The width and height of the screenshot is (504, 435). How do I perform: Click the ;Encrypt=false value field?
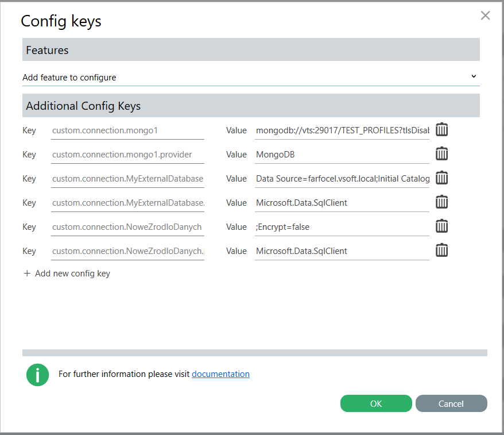342,227
